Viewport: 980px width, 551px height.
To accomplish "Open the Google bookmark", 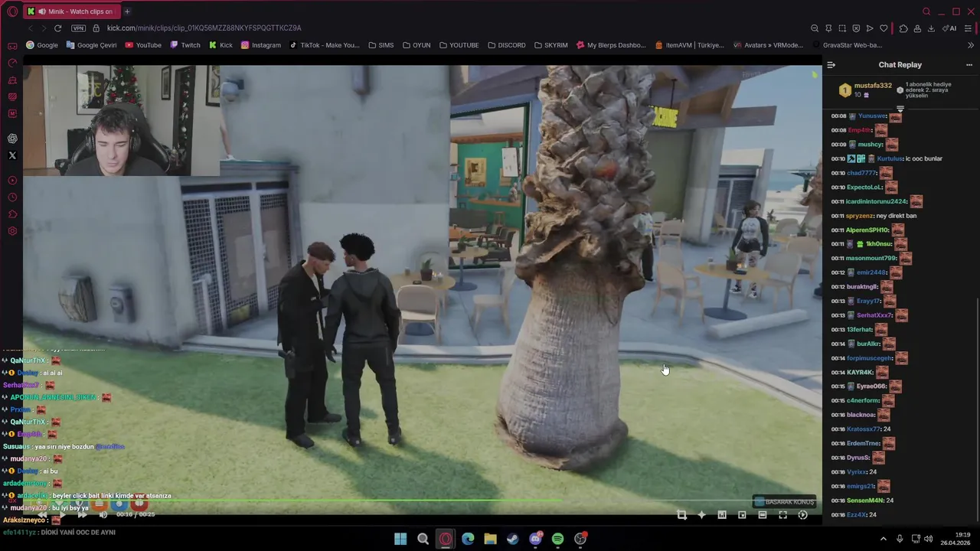I will point(41,45).
